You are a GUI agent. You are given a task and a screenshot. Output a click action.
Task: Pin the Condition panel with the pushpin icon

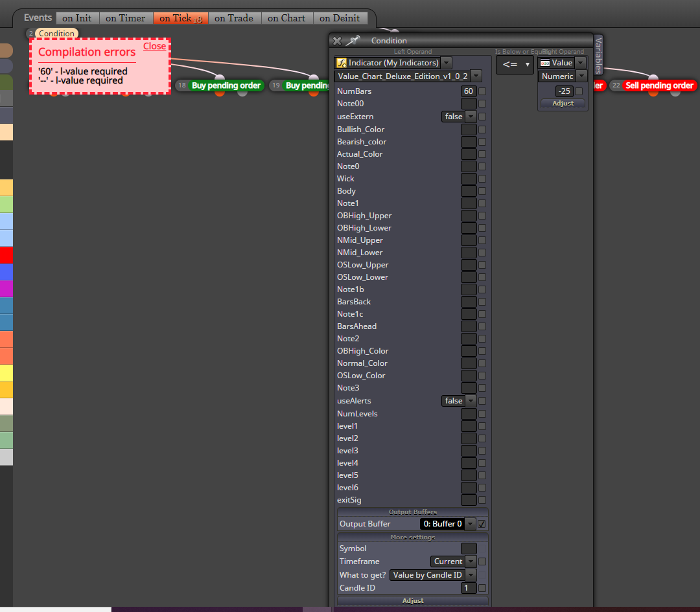(x=353, y=41)
